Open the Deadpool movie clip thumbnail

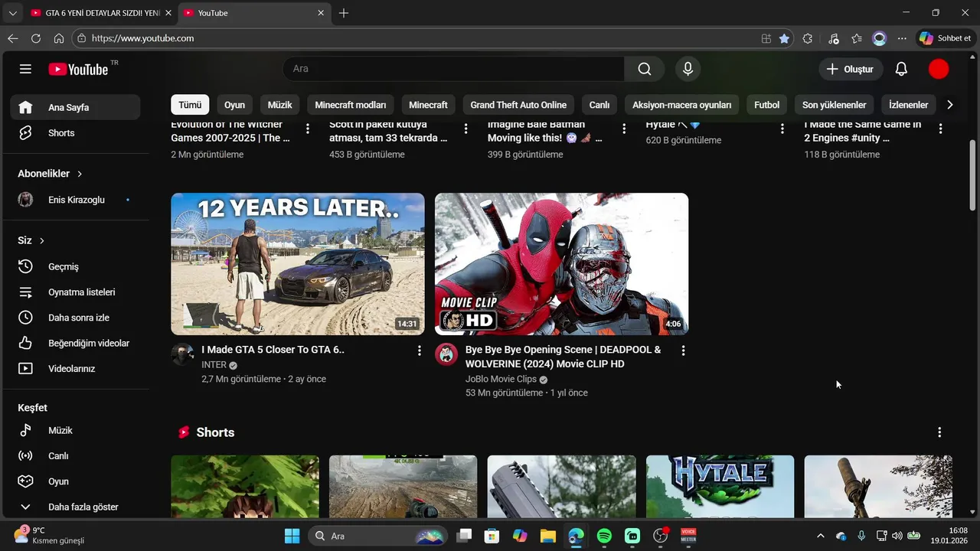[562, 264]
